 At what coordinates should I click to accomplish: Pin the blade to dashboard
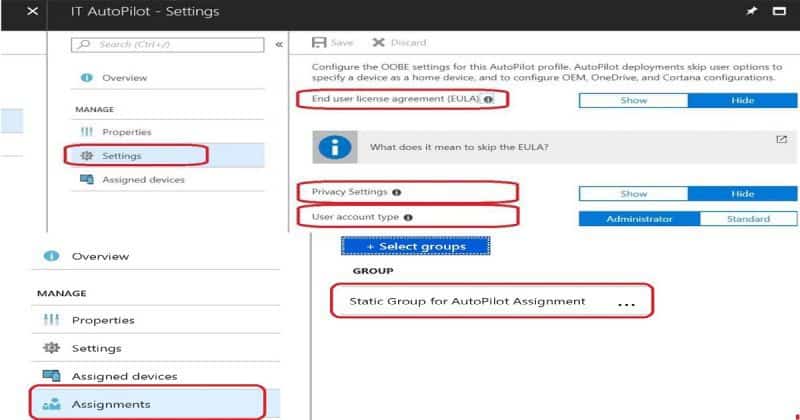(751, 11)
